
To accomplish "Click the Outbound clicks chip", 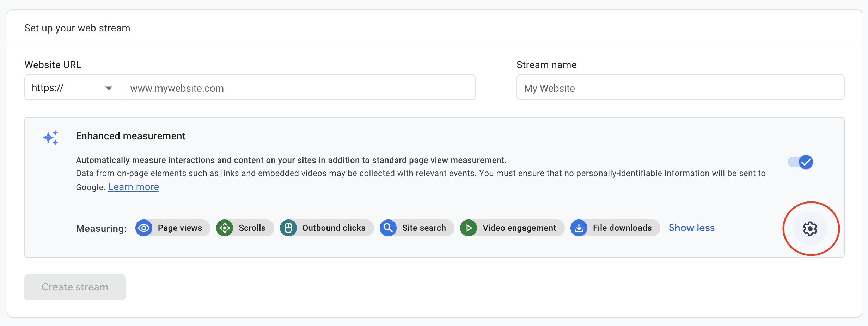I will pos(326,228).
